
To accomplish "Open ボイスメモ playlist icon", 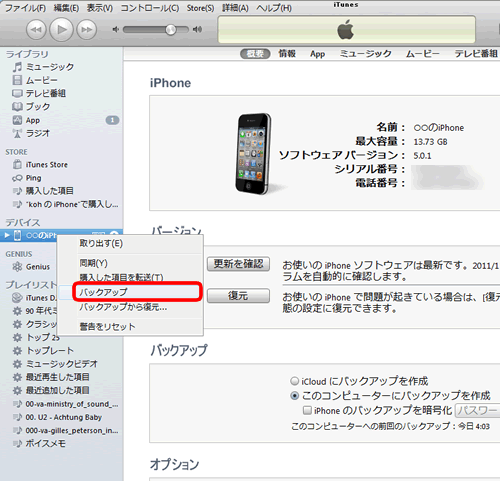I will point(17,444).
